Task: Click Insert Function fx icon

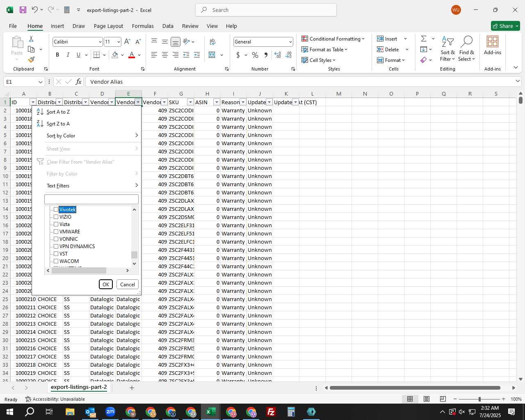Action: (x=79, y=82)
